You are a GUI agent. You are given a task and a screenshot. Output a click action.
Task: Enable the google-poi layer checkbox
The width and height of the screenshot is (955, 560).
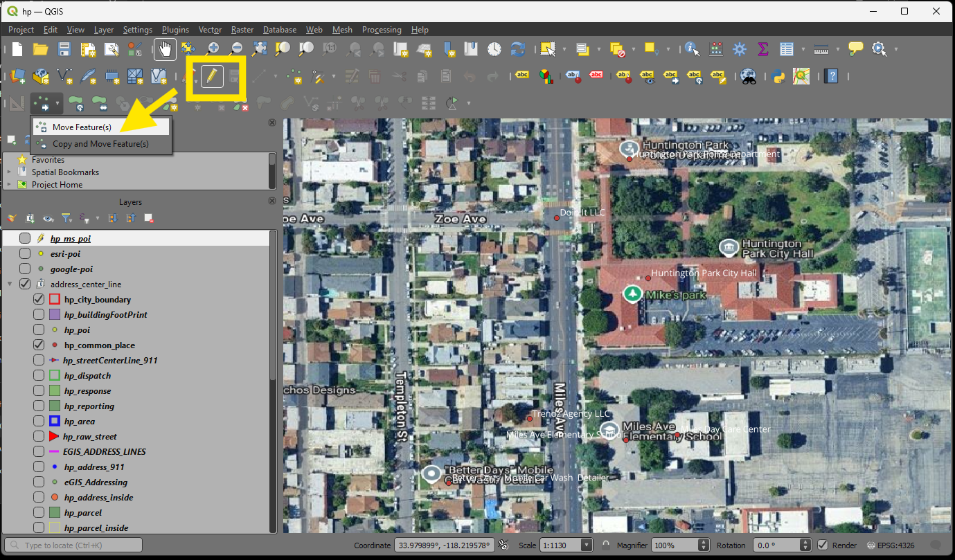pos(25,269)
